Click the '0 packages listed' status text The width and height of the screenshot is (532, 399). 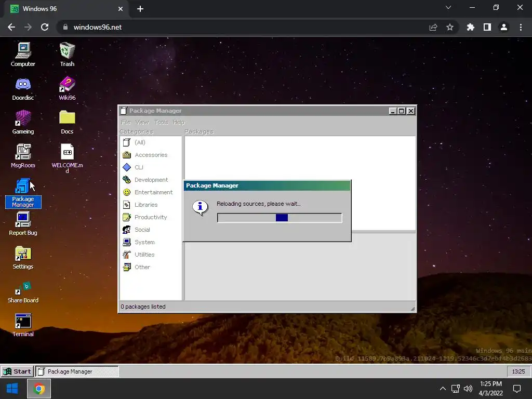click(x=143, y=307)
